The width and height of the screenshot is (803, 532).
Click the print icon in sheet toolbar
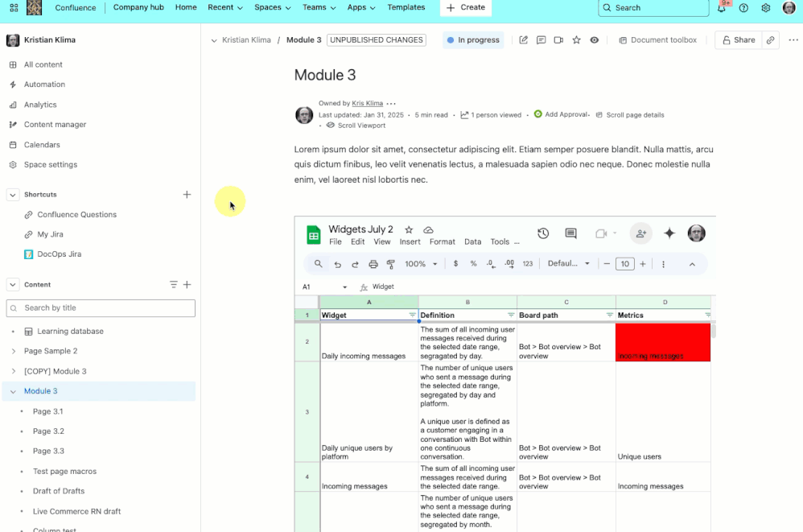(373, 264)
